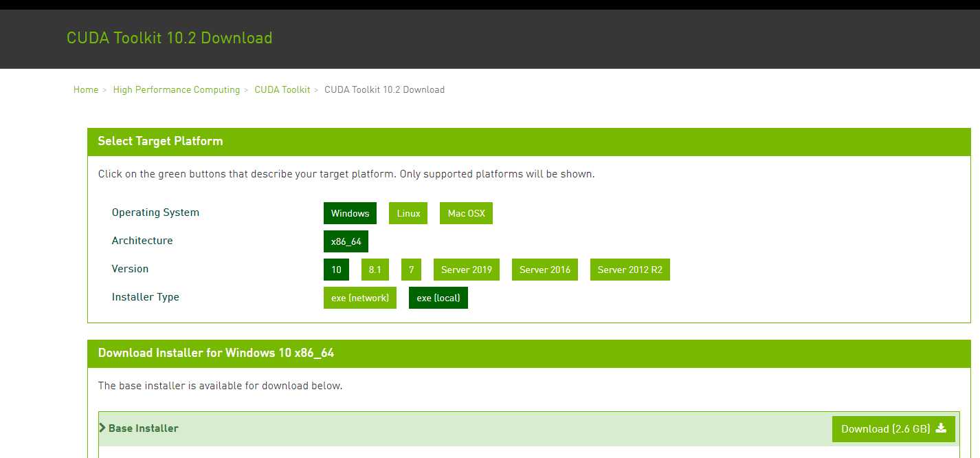Choose the Server 2019 version
The width and height of the screenshot is (980, 458).
[467, 270]
